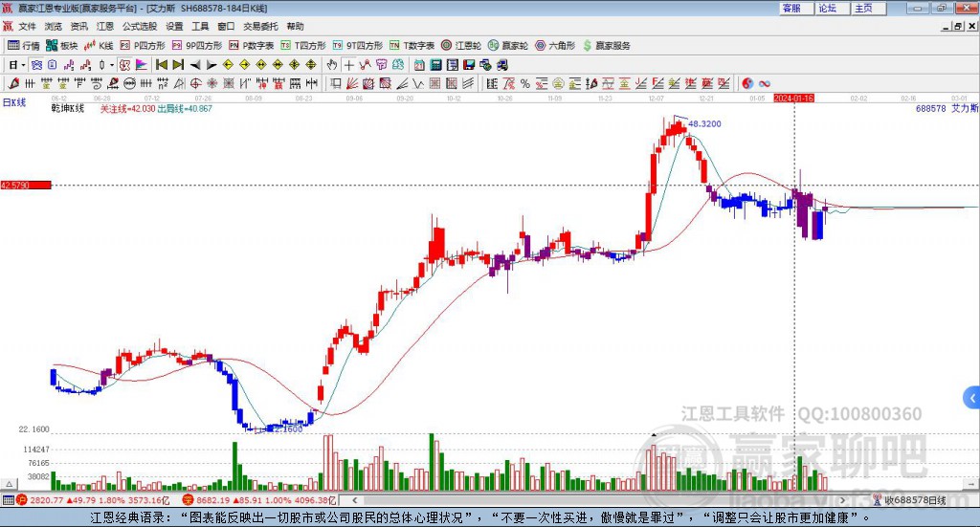Open the 赢家轮 wheel tool
The image size is (980, 527).
(x=508, y=46)
